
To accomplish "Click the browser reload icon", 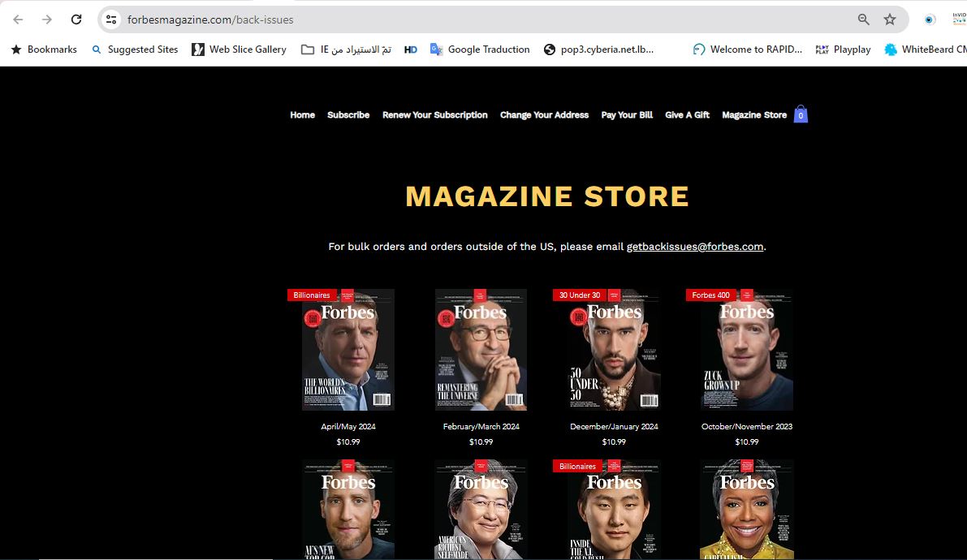I will coord(76,19).
